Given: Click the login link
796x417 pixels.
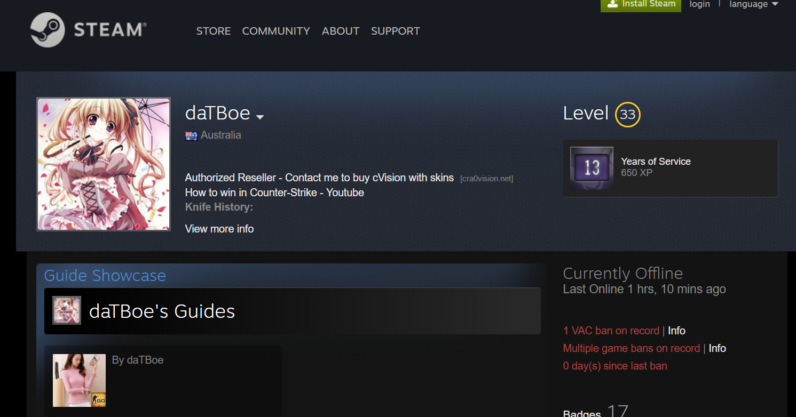Looking at the screenshot, I should [x=699, y=4].
